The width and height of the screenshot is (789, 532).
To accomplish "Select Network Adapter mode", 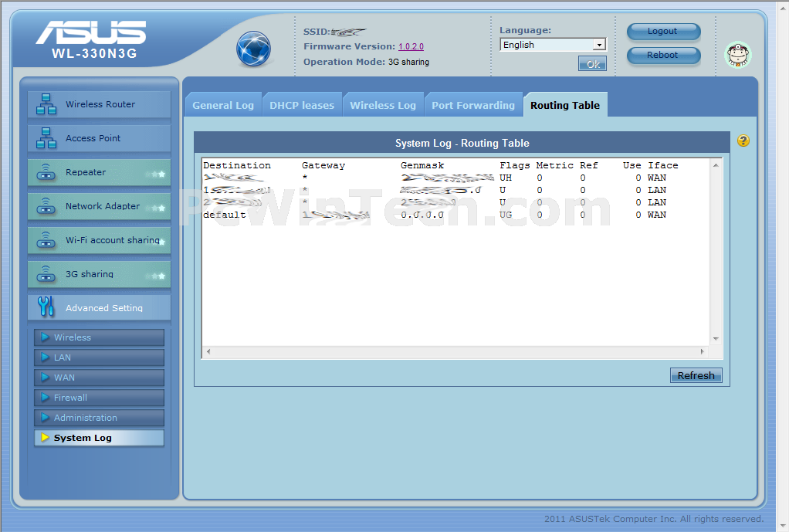I will 99,206.
